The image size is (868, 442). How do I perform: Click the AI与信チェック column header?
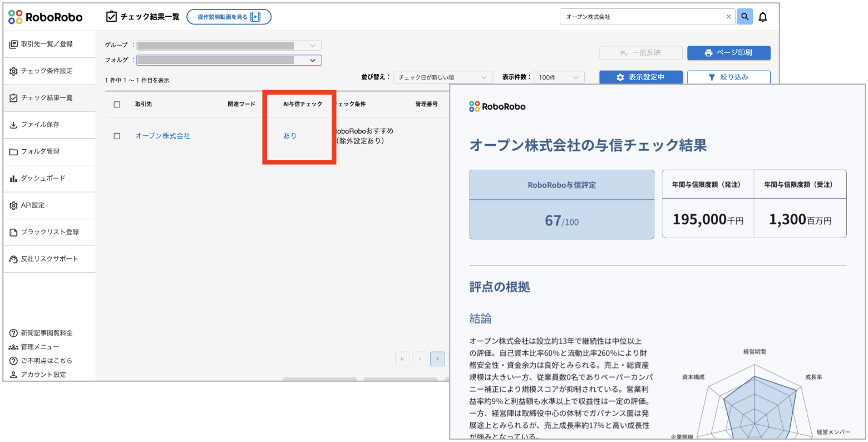pos(303,104)
